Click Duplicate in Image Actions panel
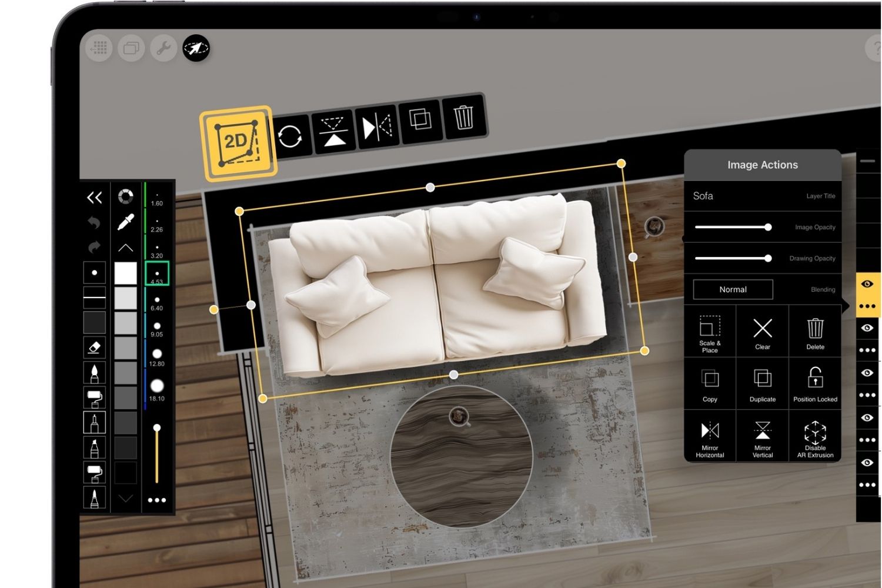This screenshot has width=882, height=588. (x=763, y=385)
